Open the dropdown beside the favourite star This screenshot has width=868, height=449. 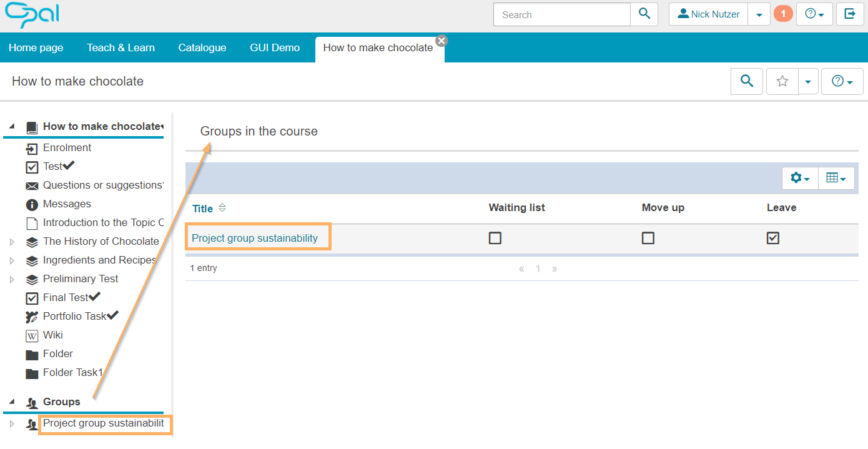(808, 81)
